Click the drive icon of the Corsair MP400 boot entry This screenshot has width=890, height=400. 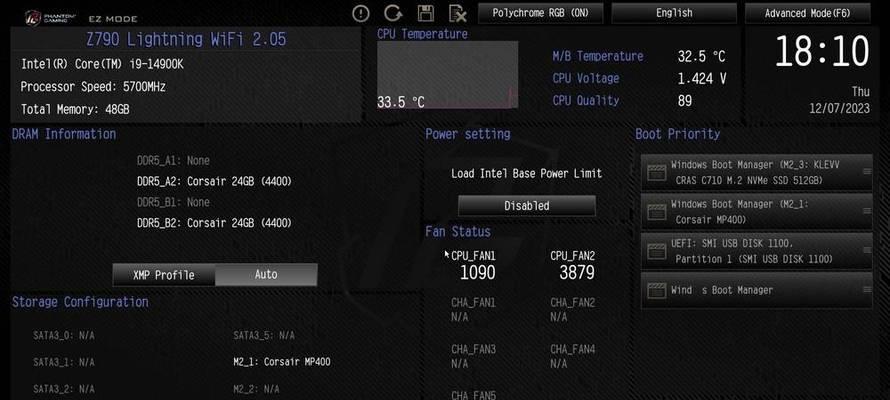click(x=656, y=212)
